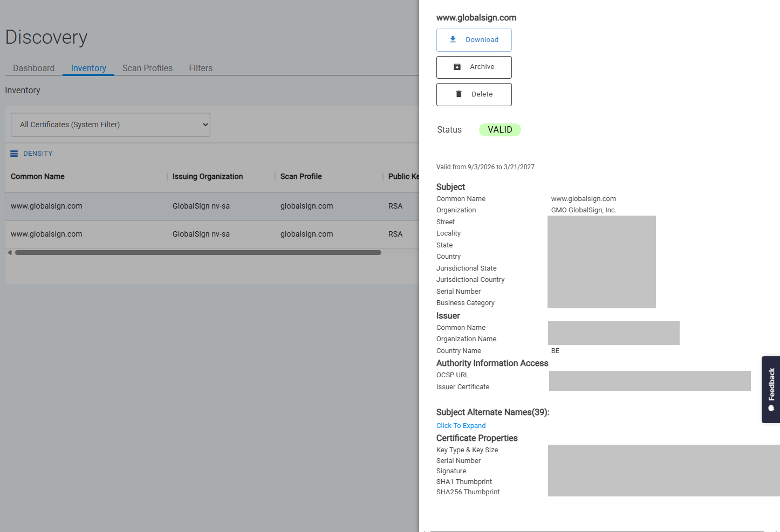
Task: Switch to the Dashboard tab
Action: point(33,68)
